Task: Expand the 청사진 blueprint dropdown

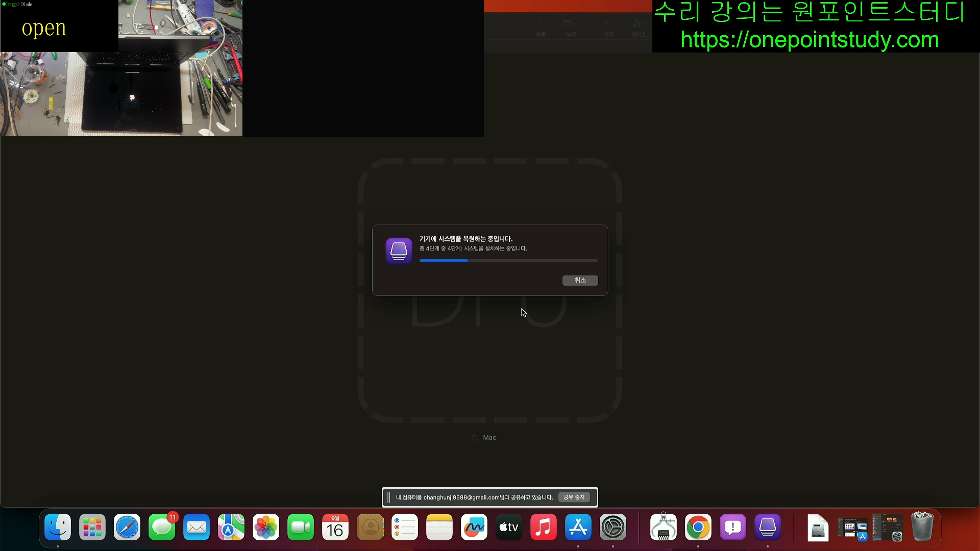Action: click(x=639, y=24)
